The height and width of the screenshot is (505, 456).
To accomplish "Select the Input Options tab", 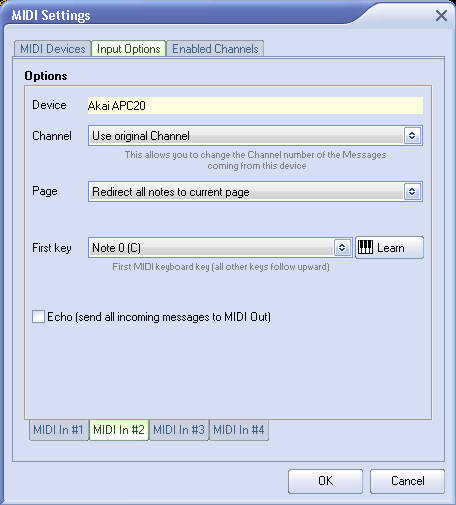I will [129, 49].
